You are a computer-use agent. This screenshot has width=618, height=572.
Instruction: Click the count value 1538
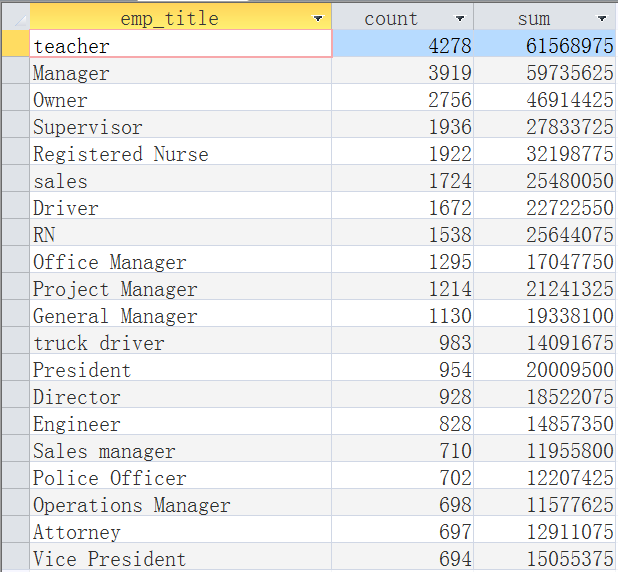click(450, 235)
